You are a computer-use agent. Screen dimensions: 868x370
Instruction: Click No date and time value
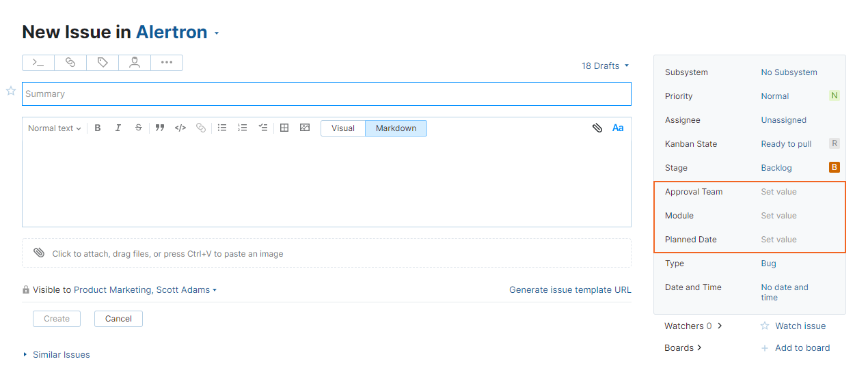point(785,292)
